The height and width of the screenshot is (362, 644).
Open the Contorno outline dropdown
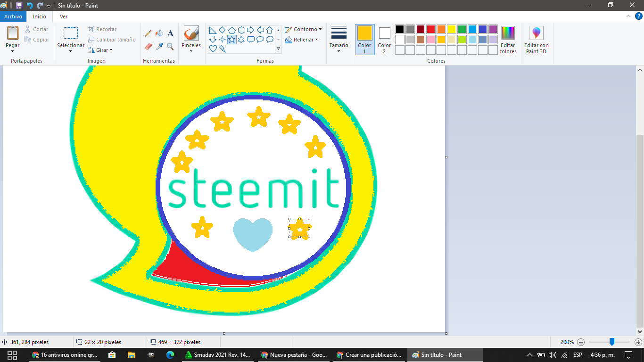tap(303, 29)
